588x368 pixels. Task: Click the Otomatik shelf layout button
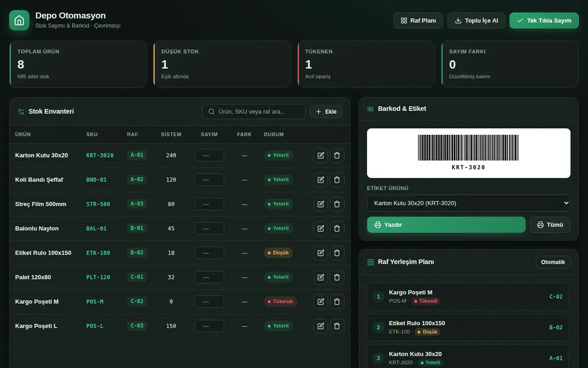(x=553, y=262)
